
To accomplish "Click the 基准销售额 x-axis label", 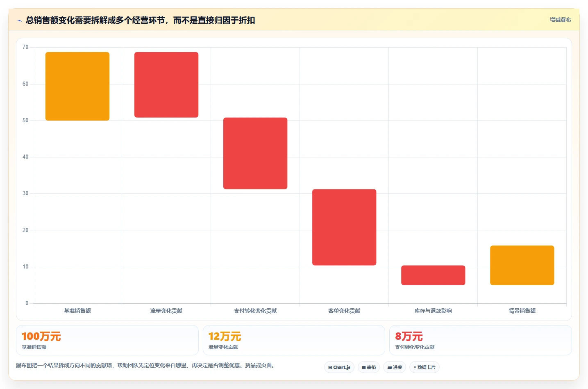I will tap(77, 311).
